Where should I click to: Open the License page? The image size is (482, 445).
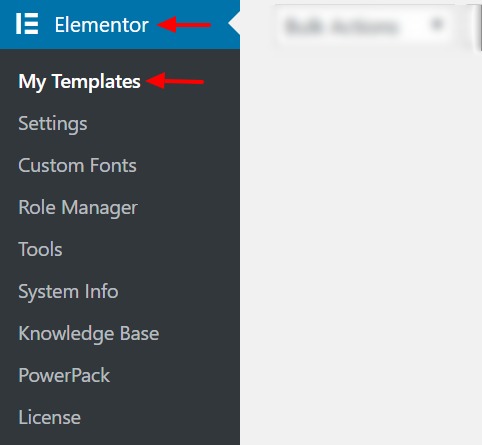[x=49, y=417]
